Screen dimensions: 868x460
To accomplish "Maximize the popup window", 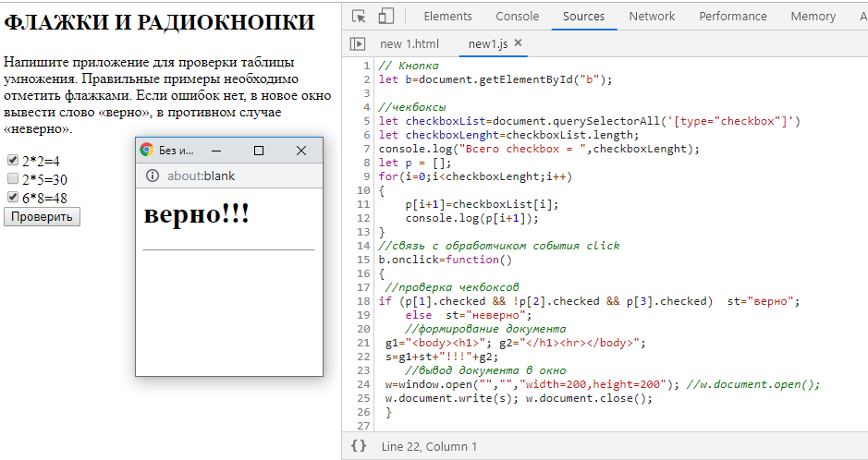I will tap(259, 151).
